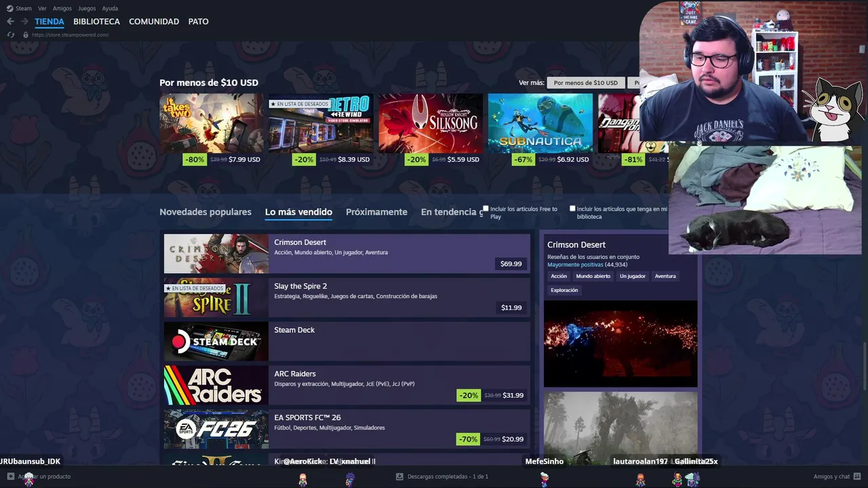Click the Steam Deck logo thumbnail
Image resolution: width=868 pixels, height=488 pixels.
[216, 341]
